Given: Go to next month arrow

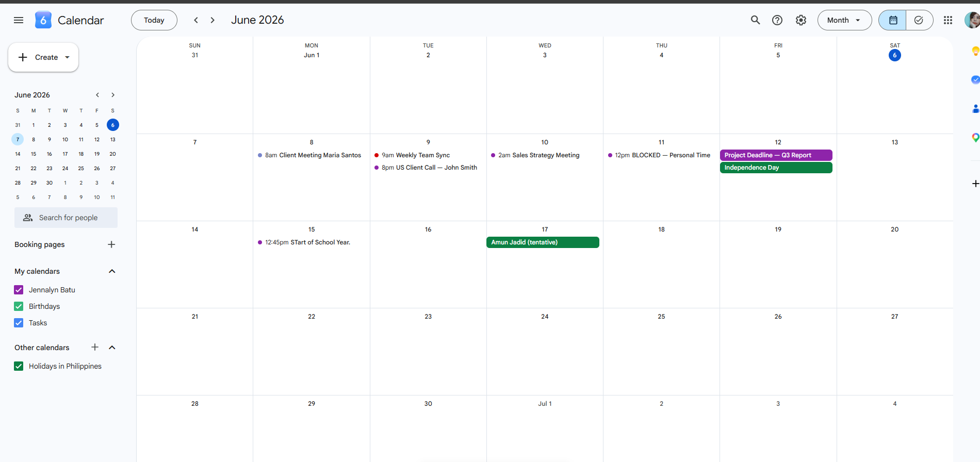Looking at the screenshot, I should click(213, 20).
